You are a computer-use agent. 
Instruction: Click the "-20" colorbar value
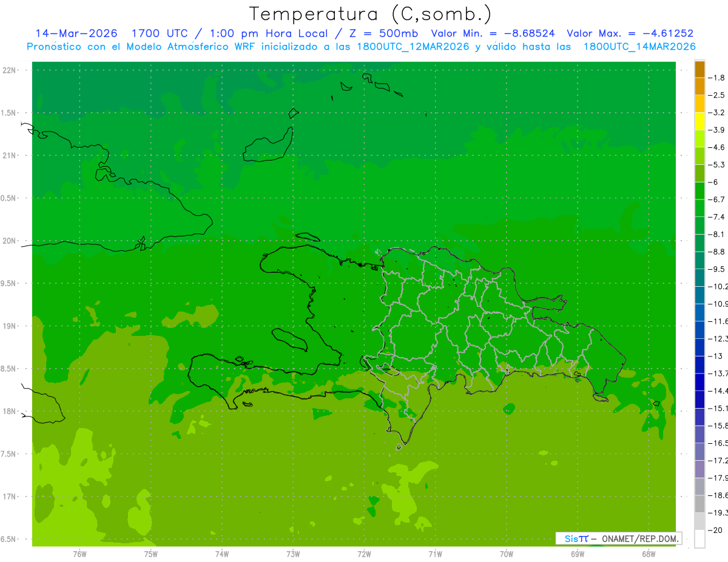click(x=716, y=530)
